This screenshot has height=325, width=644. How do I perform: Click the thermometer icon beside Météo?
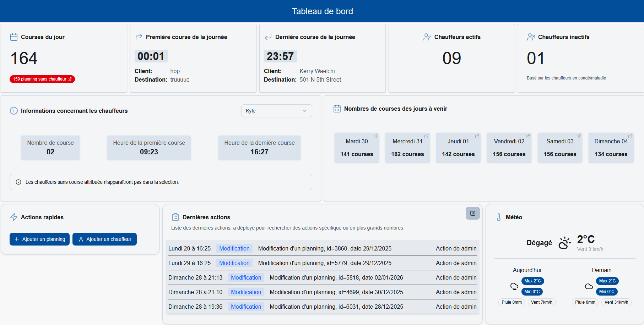click(499, 217)
